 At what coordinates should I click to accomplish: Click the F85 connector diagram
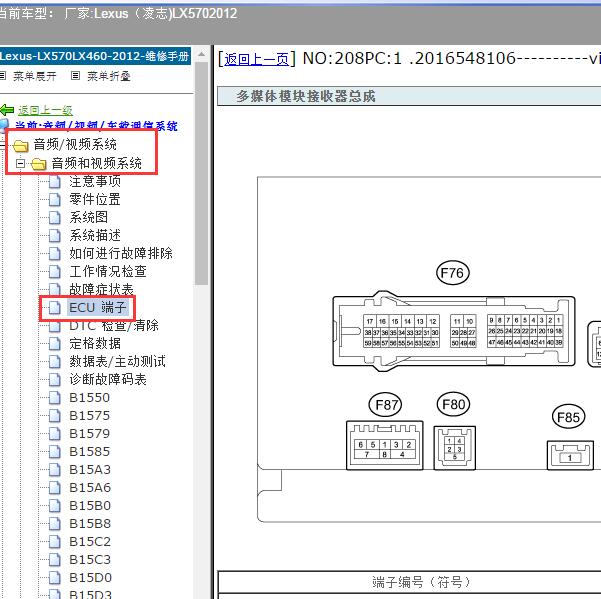pos(570,455)
